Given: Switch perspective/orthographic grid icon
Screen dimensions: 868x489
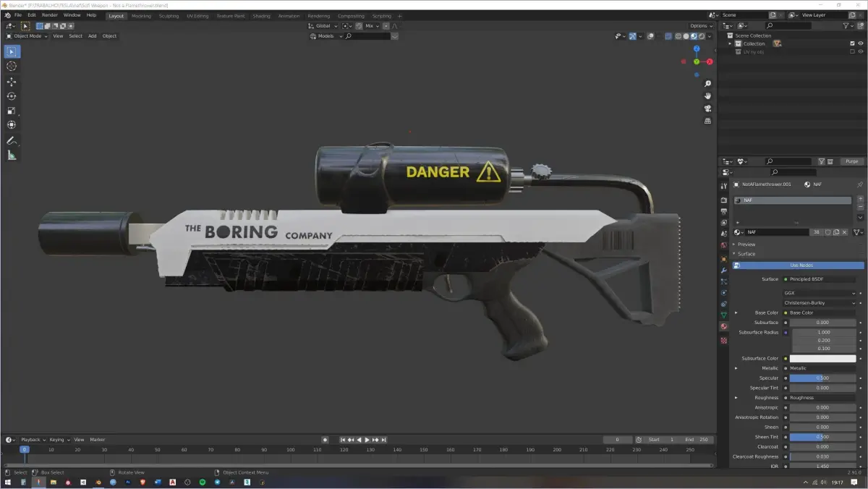Looking at the screenshot, I should (x=707, y=121).
